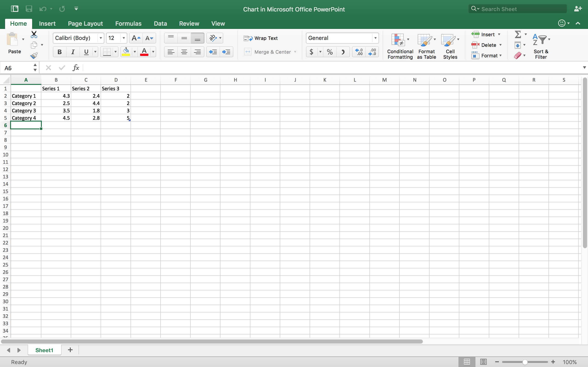
Task: Expand the font size 12 dropdown
Action: (x=124, y=38)
